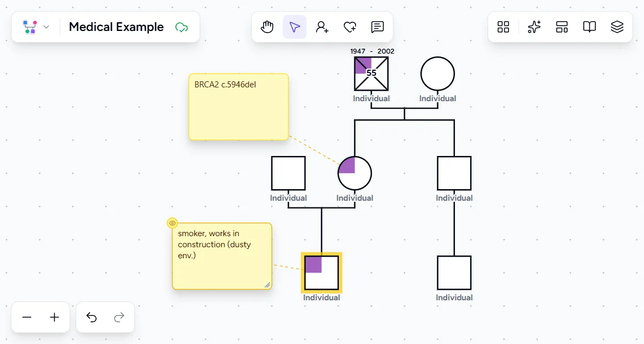Select the deceased male aged 55

tap(371, 74)
